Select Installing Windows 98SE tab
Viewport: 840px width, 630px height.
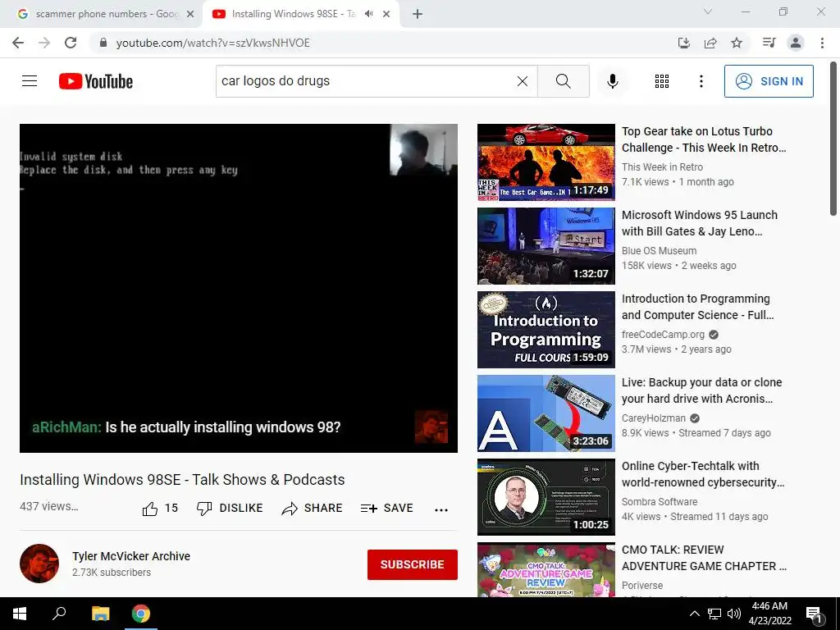[294, 14]
